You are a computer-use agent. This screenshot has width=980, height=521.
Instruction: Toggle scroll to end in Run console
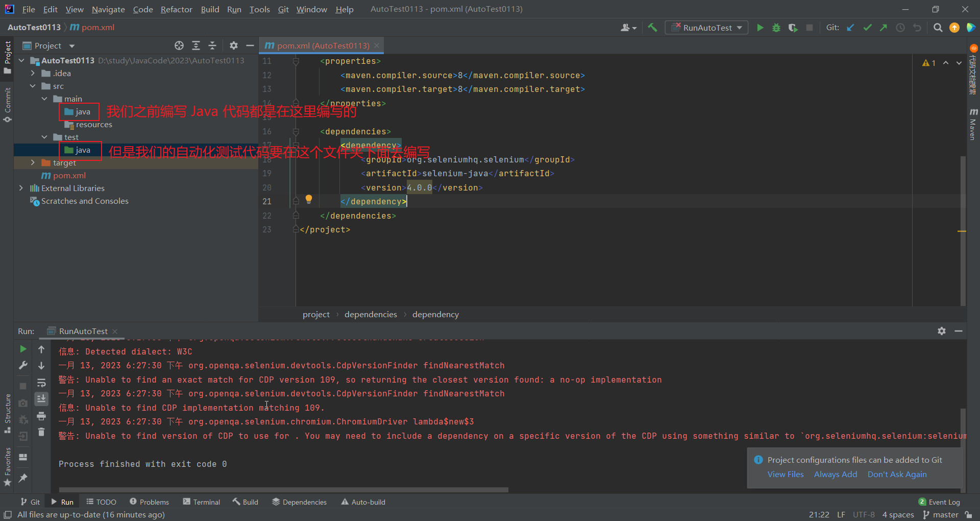(41, 399)
